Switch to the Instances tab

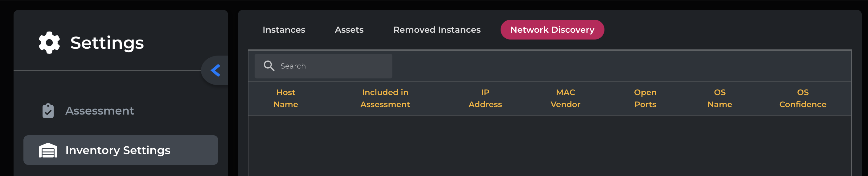(284, 30)
